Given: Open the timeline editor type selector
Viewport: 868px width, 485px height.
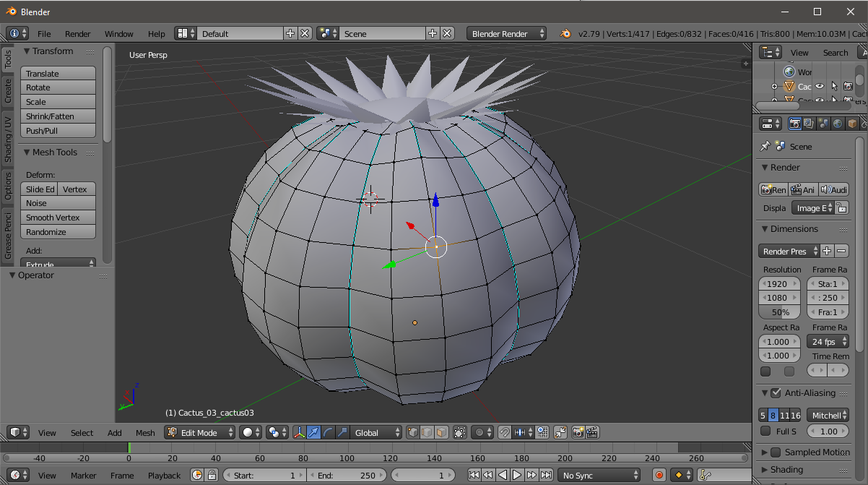Looking at the screenshot, I should [x=18, y=475].
